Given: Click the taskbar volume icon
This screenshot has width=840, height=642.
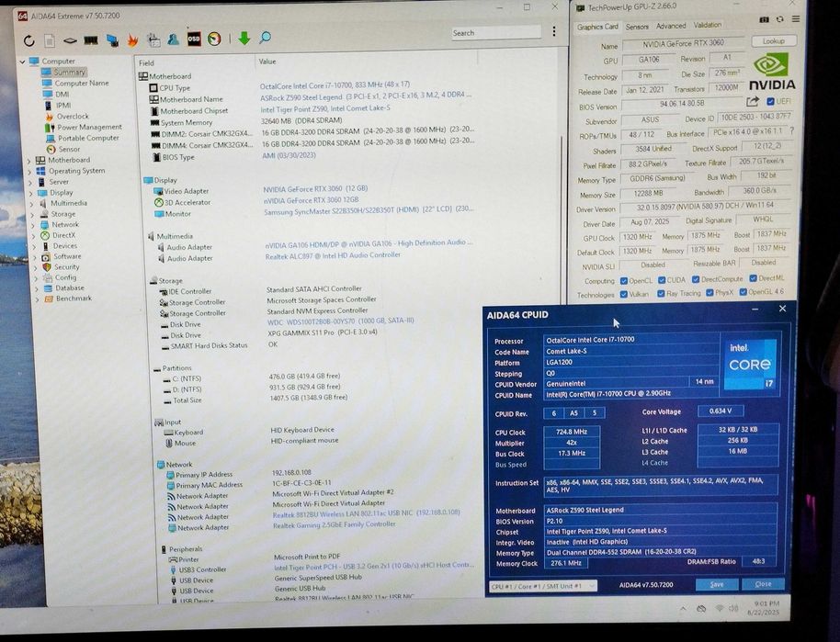Looking at the screenshot, I should [734, 609].
